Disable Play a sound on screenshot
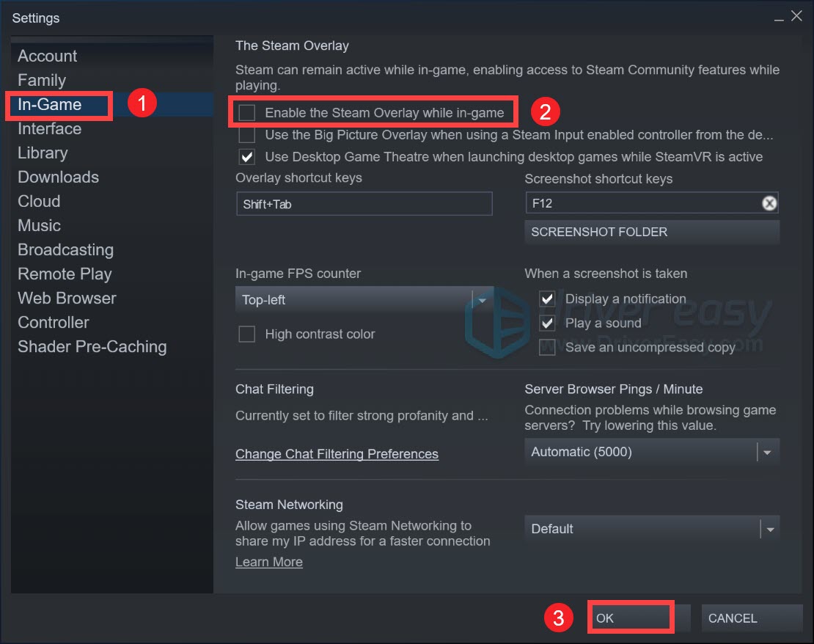This screenshot has width=814, height=644. pyautogui.click(x=547, y=323)
